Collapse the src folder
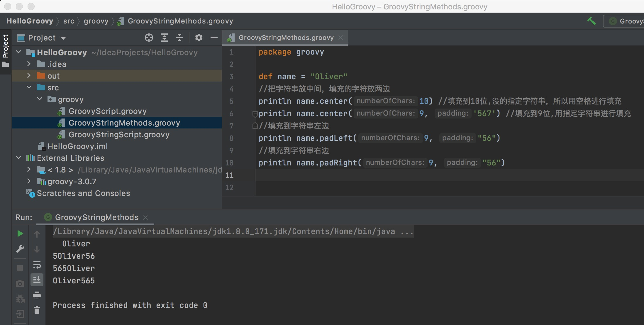Image resolution: width=644 pixels, height=325 pixels. tap(29, 87)
